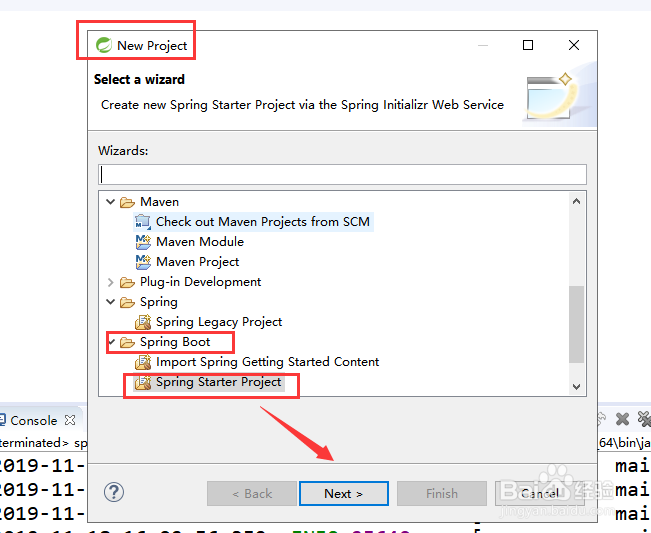
Task: Select Spring Starter Project wizard
Action: click(x=218, y=382)
